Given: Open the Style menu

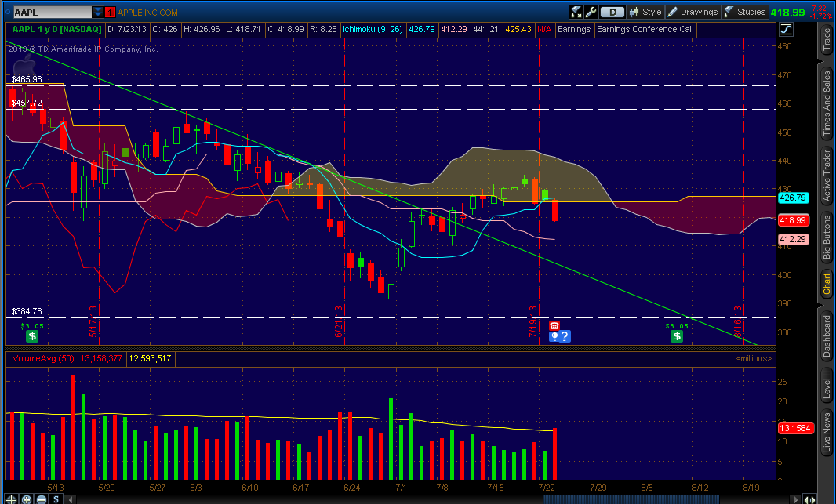Looking at the screenshot, I should [645, 13].
